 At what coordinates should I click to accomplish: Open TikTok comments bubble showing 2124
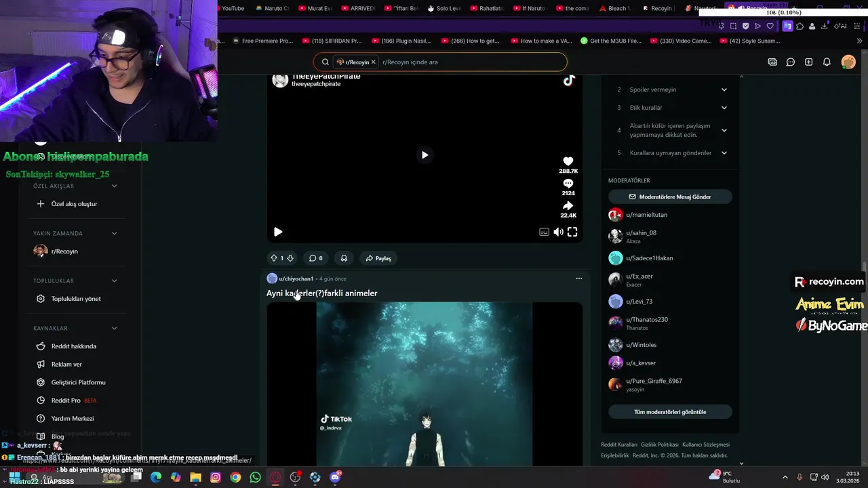point(568,184)
